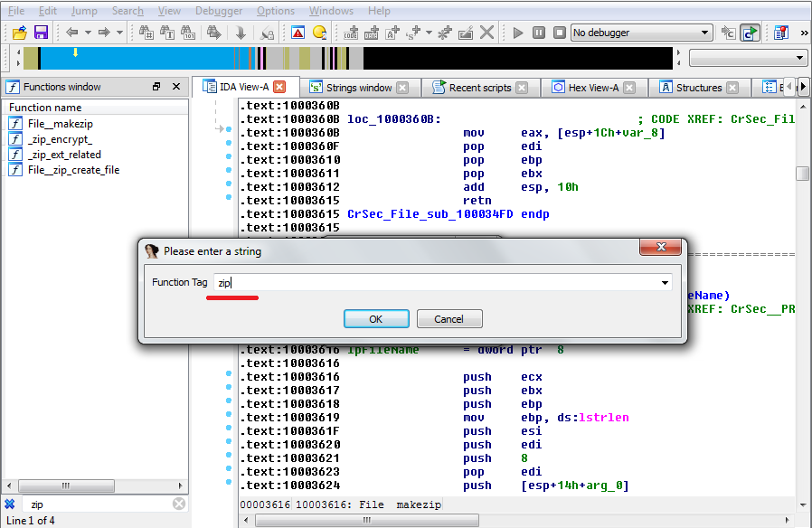Click the jump down arrow icon
812x528 pixels.
[241, 33]
